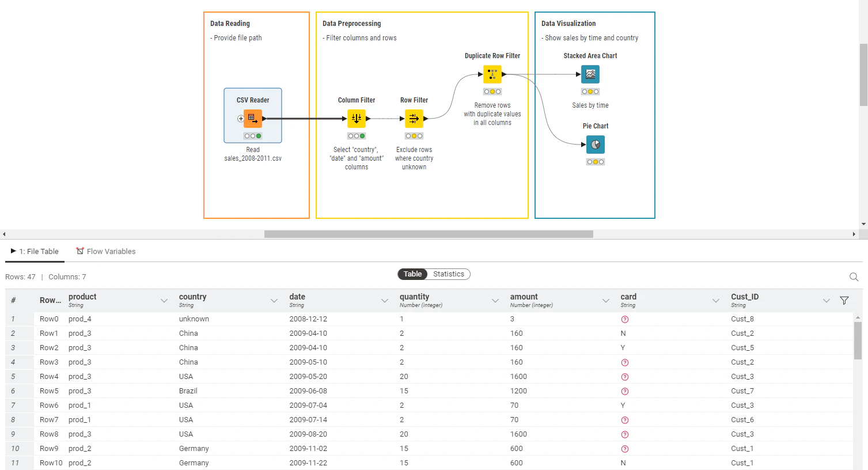868x470 pixels.
Task: Switch the Table/Statistics toggle to Statistics
Action: pos(449,274)
